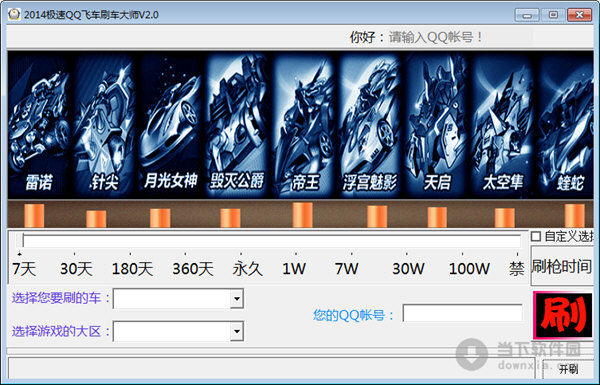Image resolution: width=600 pixels, height=385 pixels.
Task: Click the orange pillar under 月光女神
Action: click(x=160, y=218)
